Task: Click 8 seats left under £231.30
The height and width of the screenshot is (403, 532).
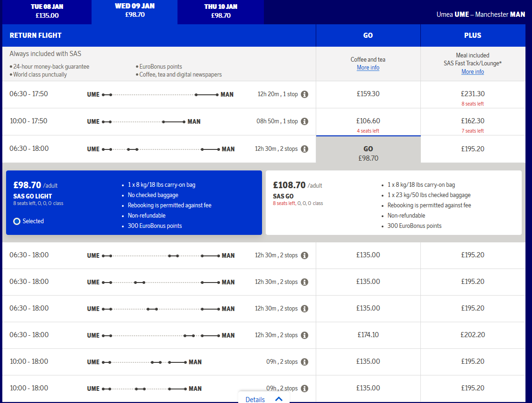Action: [473, 104]
